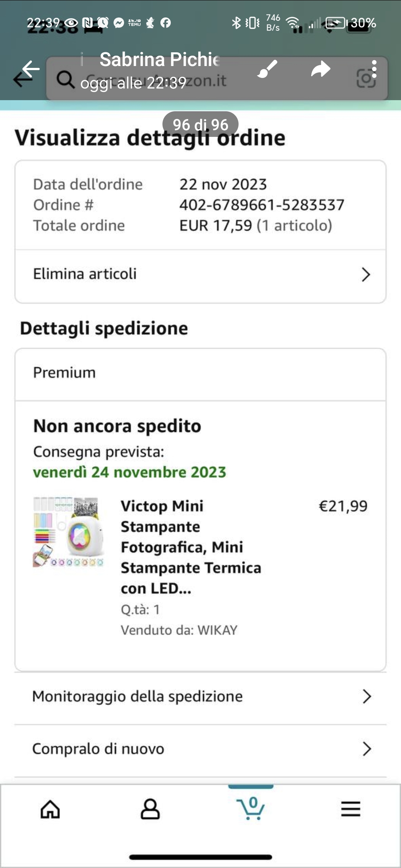Expand the Monitoraggio della spedizione chevron
Image resolution: width=401 pixels, height=868 pixels.
pos(366,697)
